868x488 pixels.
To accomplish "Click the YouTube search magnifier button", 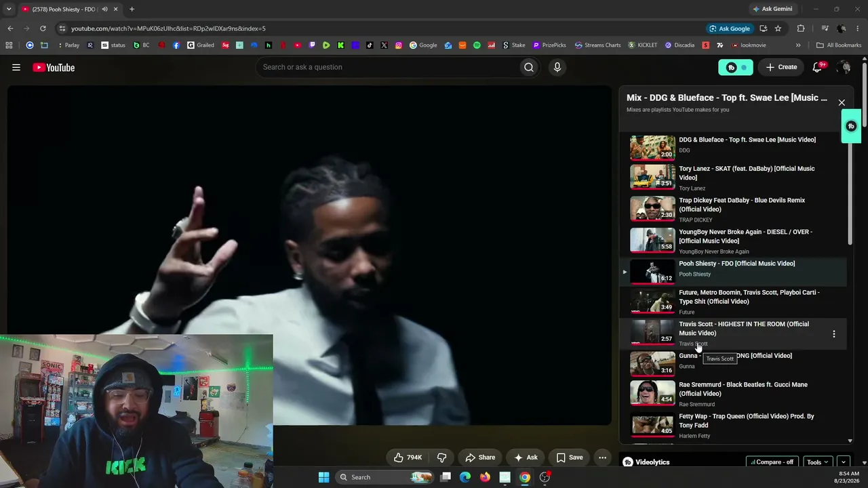I will (x=529, y=67).
